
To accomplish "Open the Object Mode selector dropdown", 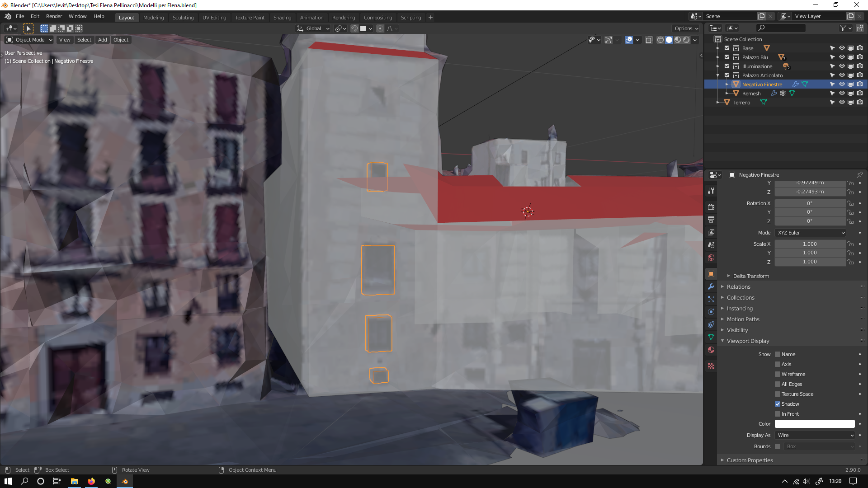I will pos(29,40).
